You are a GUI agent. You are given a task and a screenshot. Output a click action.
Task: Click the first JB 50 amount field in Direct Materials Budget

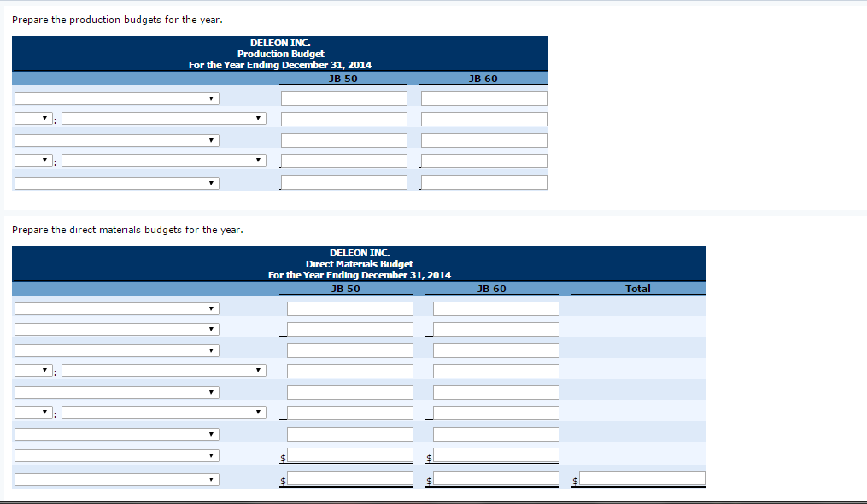coord(349,308)
